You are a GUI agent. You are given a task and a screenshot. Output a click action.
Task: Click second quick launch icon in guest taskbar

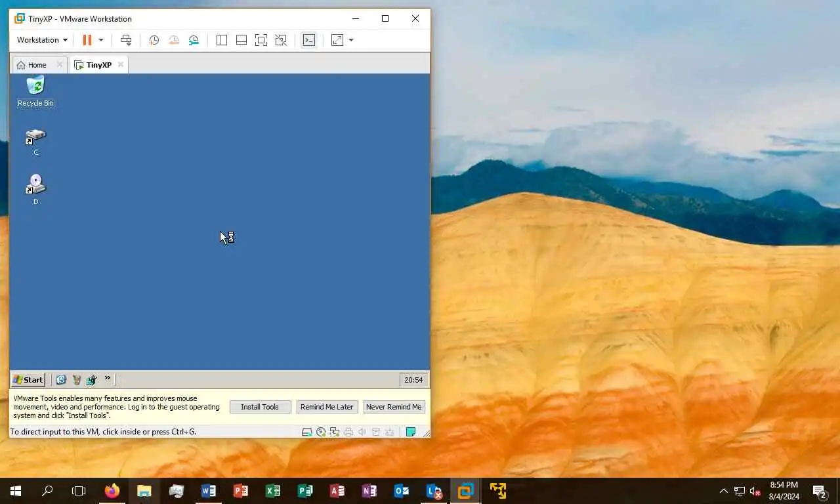pyautogui.click(x=77, y=379)
